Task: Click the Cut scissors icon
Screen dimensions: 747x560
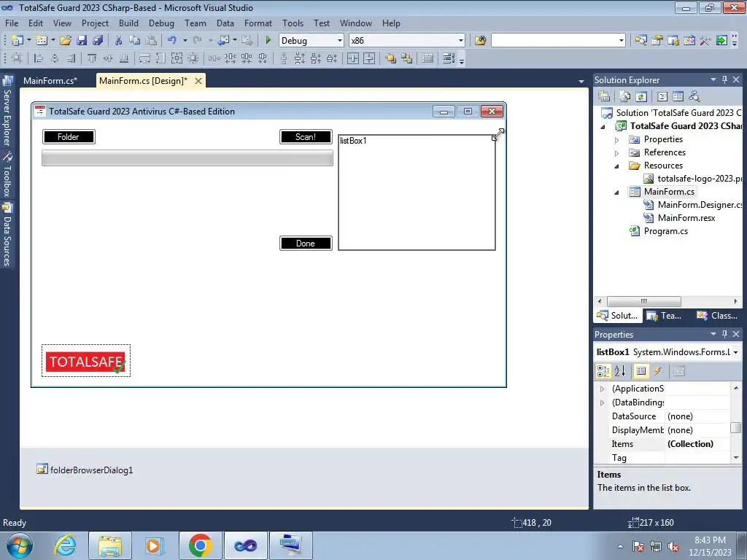Action: (x=119, y=41)
